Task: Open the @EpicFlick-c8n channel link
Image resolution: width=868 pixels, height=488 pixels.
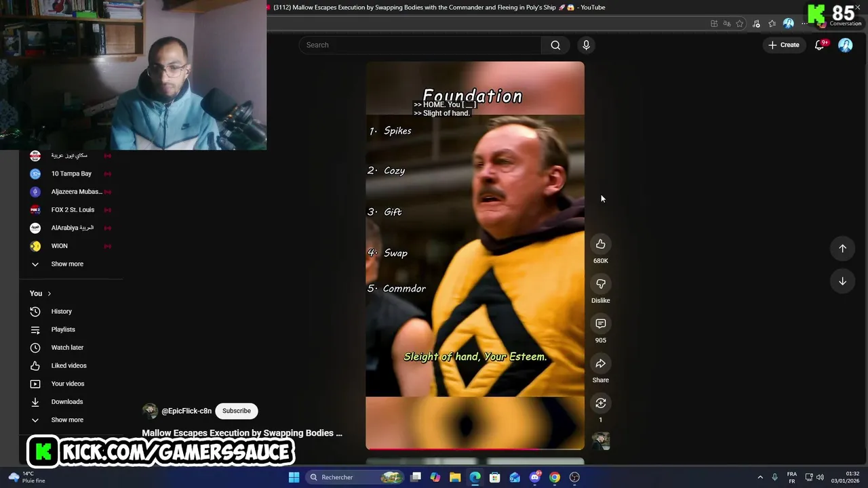Action: [x=186, y=411]
